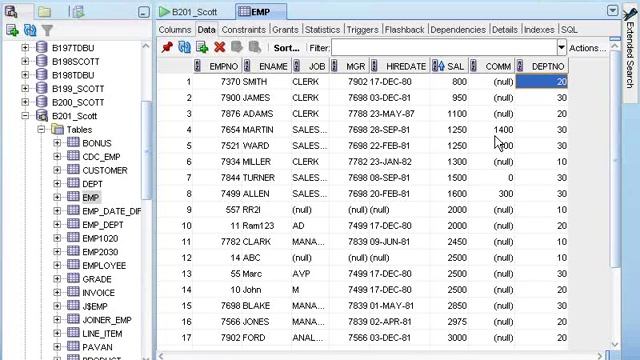
Task: Open the Grants tab
Action: click(285, 29)
